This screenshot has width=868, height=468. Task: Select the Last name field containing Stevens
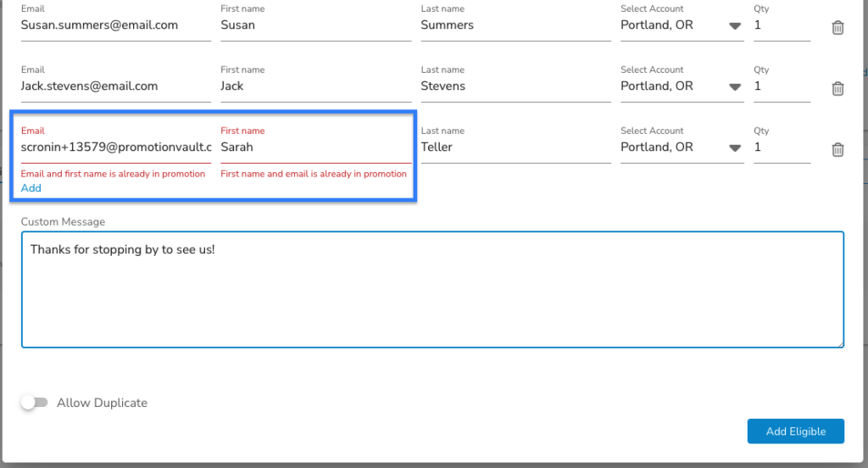(516, 86)
